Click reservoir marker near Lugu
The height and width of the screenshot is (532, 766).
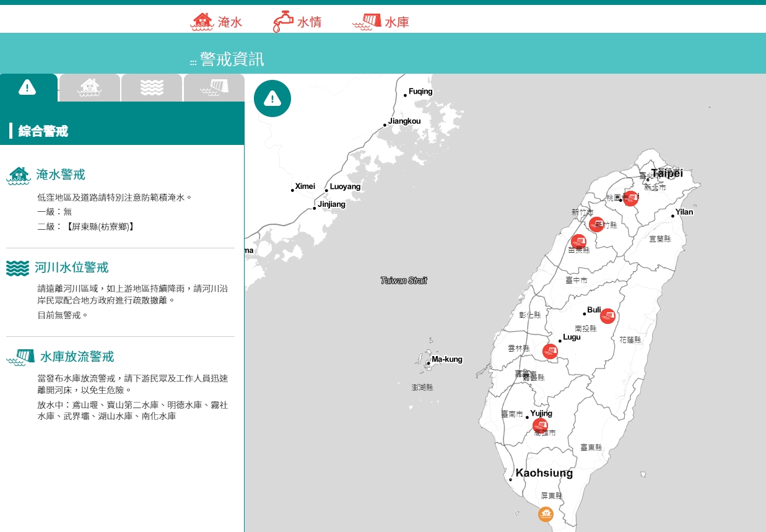click(550, 351)
